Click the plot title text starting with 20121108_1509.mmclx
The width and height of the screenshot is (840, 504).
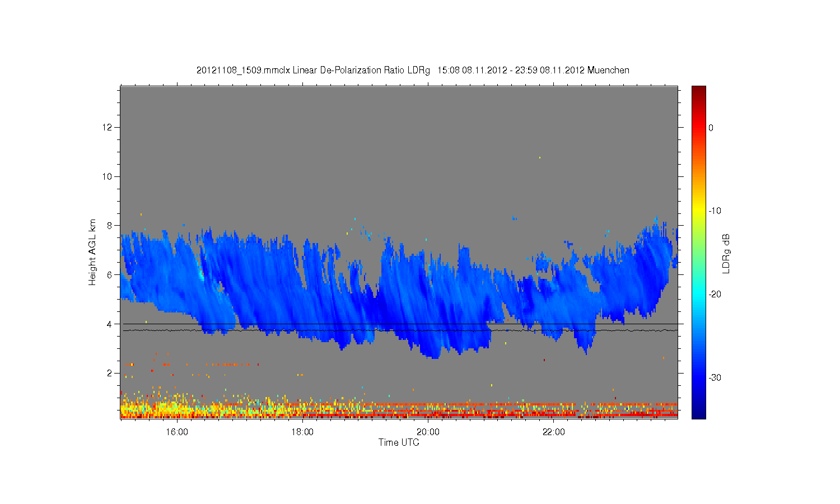tap(413, 71)
